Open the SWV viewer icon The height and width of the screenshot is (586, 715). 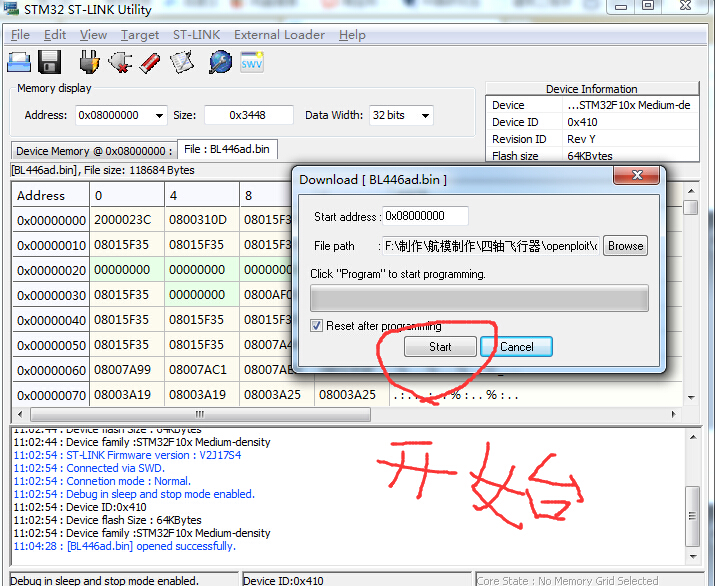(x=252, y=62)
